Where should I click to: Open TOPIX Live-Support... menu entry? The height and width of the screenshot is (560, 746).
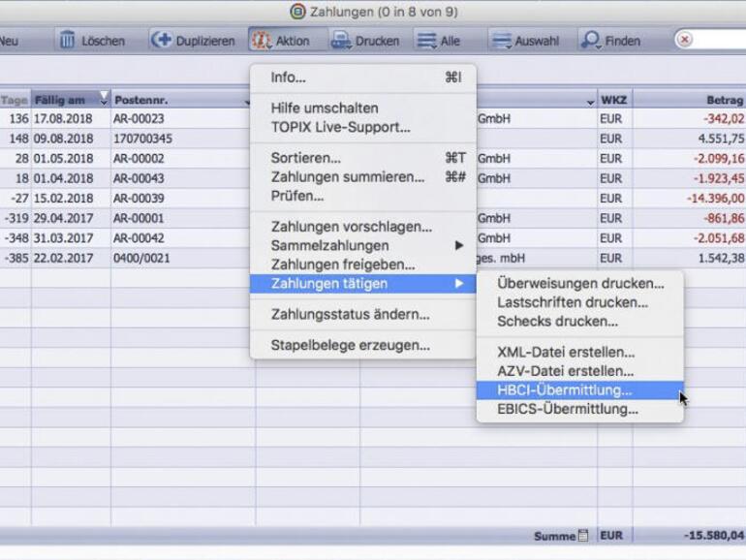tap(363, 128)
